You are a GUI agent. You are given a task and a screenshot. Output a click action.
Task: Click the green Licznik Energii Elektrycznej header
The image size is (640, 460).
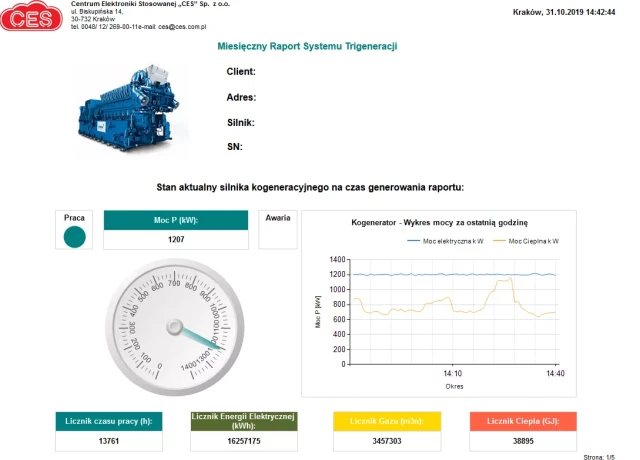(244, 421)
